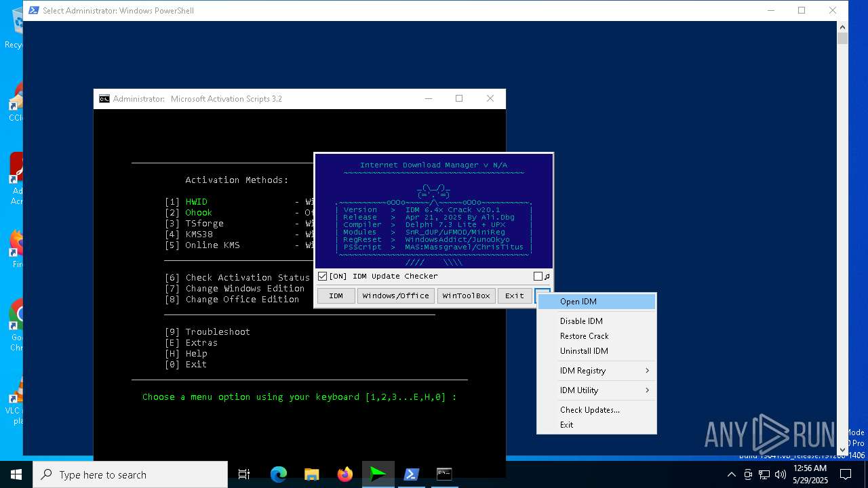This screenshot has width=868, height=488.
Task: Click Exit button in the crack tool
Action: (515, 296)
